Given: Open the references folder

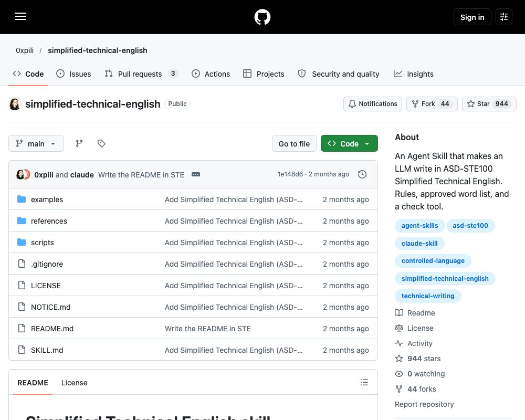Looking at the screenshot, I should pyautogui.click(x=49, y=221).
